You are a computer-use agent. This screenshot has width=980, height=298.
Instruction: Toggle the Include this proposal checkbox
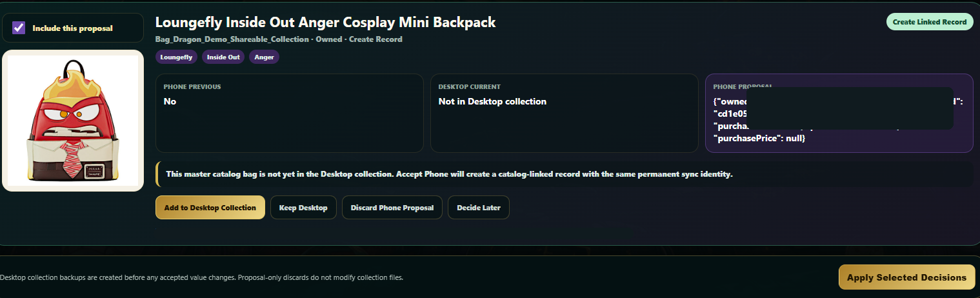[x=19, y=28]
